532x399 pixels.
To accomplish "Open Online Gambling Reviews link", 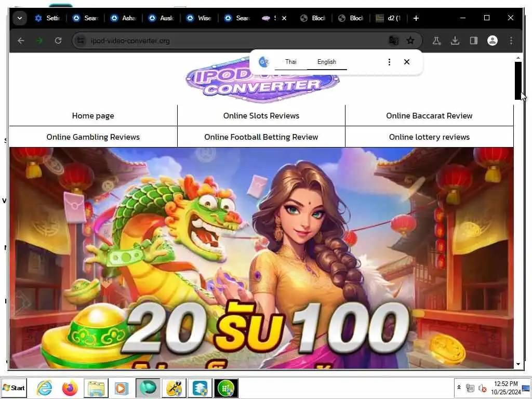I will 93,137.
